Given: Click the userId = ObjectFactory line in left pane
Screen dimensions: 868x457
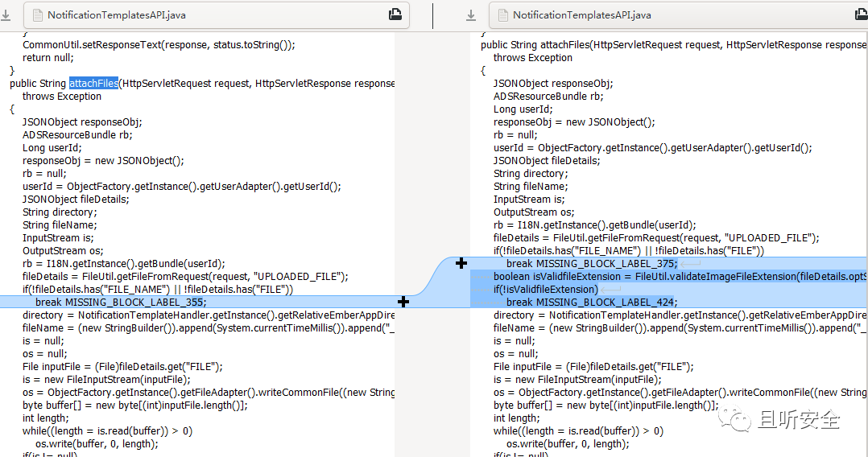Looking at the screenshot, I should 182,186.
